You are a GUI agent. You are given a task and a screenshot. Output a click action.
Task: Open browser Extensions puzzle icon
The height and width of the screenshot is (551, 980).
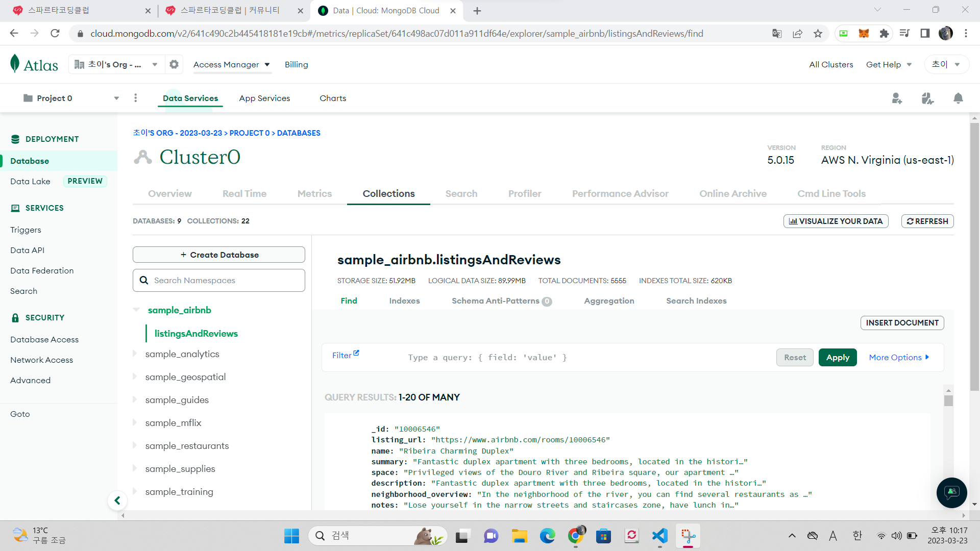click(x=884, y=34)
